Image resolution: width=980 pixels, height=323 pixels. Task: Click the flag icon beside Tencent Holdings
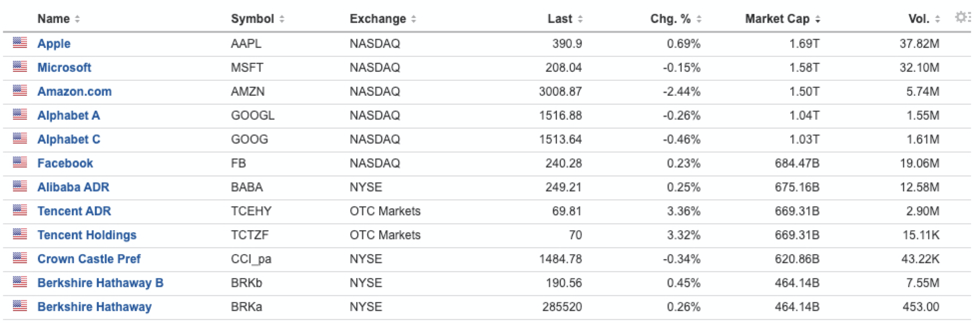pos(20,234)
